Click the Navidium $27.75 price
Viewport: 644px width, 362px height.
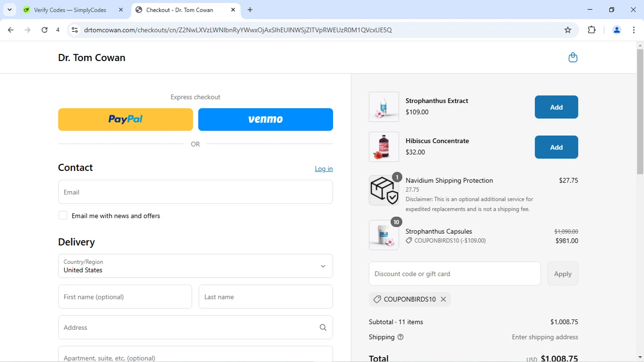tap(568, 180)
